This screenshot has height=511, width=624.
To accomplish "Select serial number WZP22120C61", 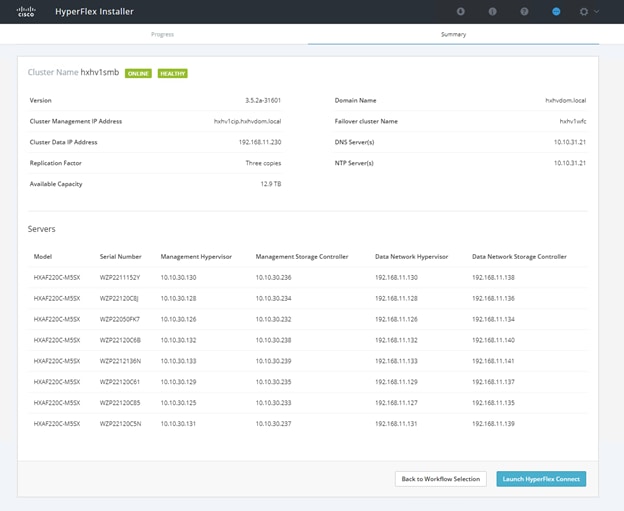I will pos(119,382).
